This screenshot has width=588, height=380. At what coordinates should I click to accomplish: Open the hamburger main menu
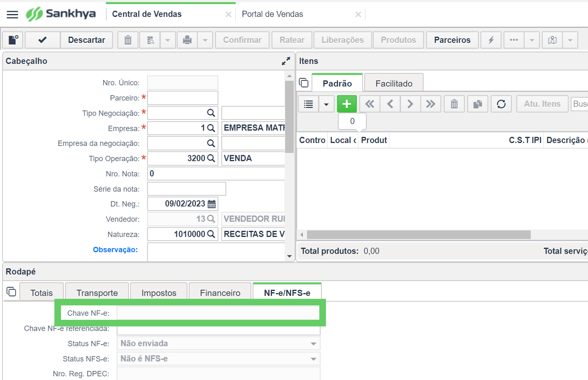coord(13,14)
